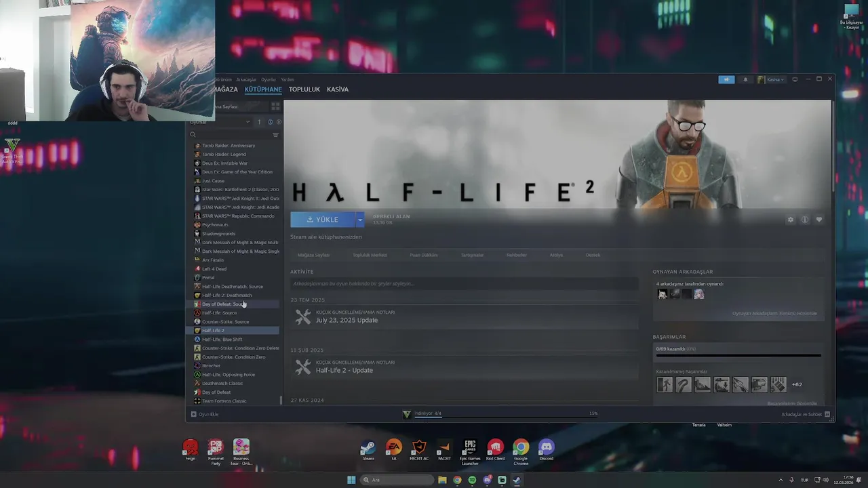The width and height of the screenshot is (868, 488).
Task: Select STAR WARS Republic Commando
Action: [x=238, y=216]
